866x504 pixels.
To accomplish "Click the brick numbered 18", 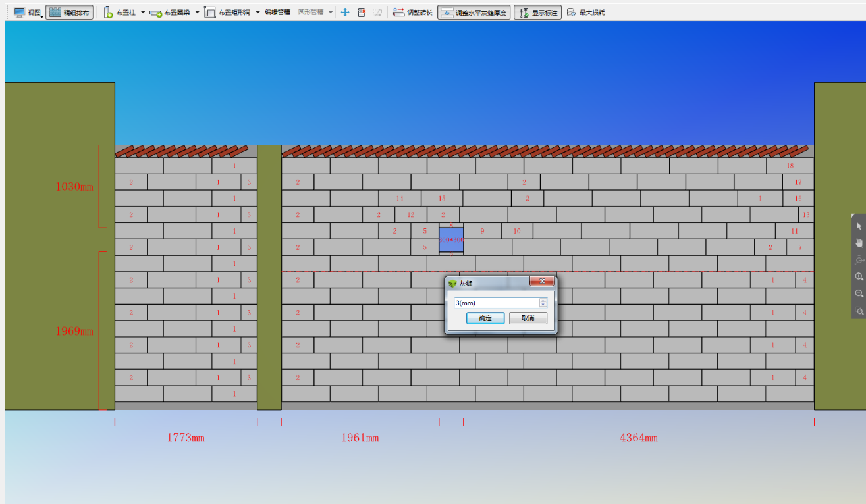I will pos(790,166).
